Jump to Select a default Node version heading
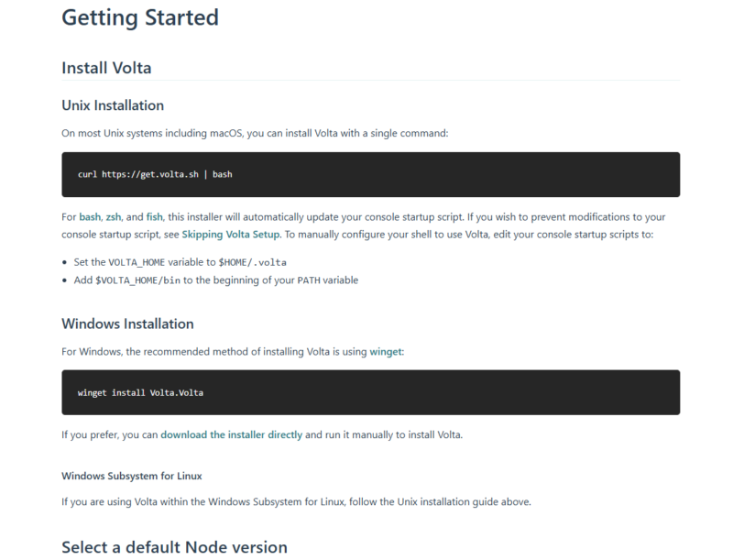The image size is (733, 560). (174, 547)
